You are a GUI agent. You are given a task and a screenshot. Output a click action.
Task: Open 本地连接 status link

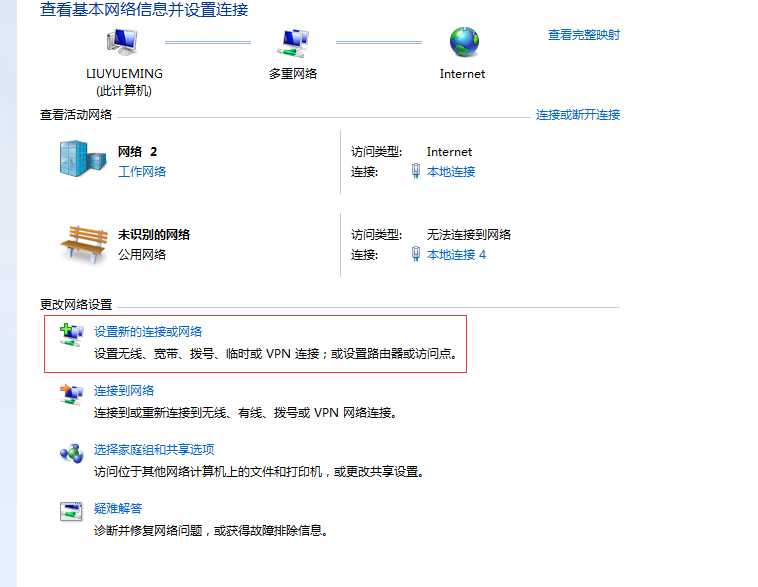click(x=451, y=171)
